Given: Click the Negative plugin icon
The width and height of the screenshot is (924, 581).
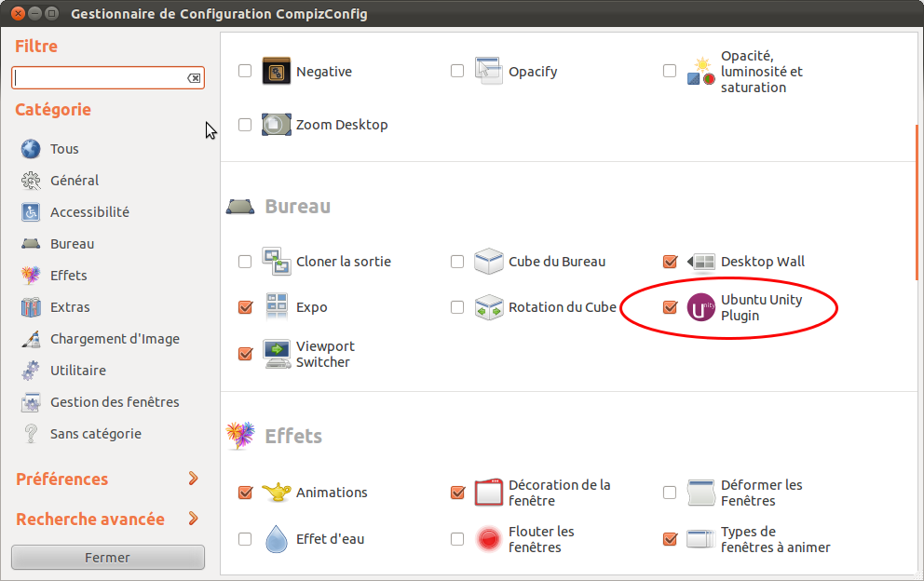Looking at the screenshot, I should coord(277,72).
